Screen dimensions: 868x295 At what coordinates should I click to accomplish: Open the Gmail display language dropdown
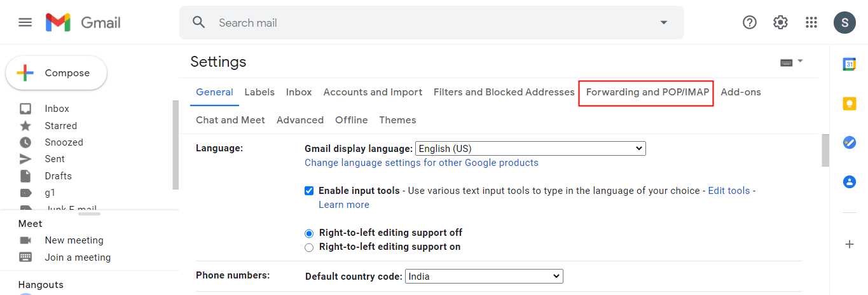coord(530,149)
